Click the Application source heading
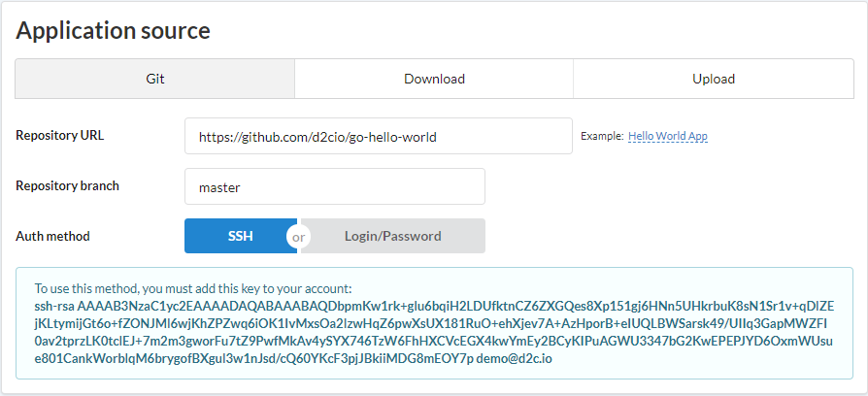The width and height of the screenshot is (868, 396). coord(113,30)
